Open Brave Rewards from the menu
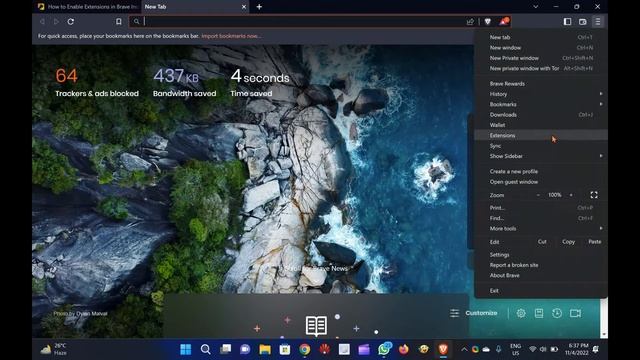640x360 pixels. click(x=541, y=84)
